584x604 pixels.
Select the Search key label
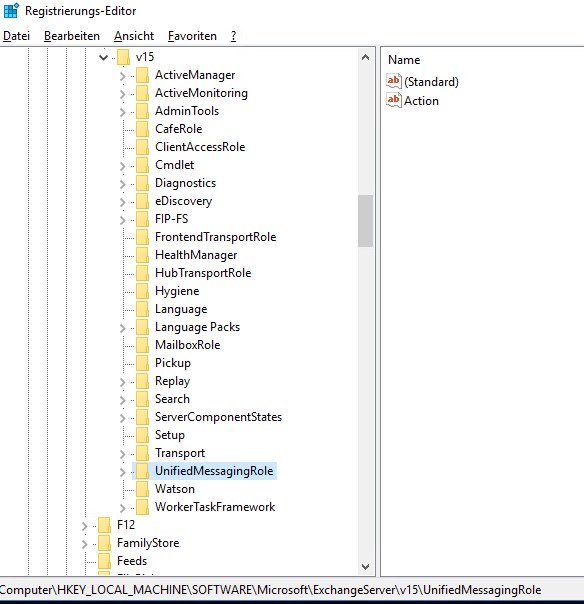point(172,399)
